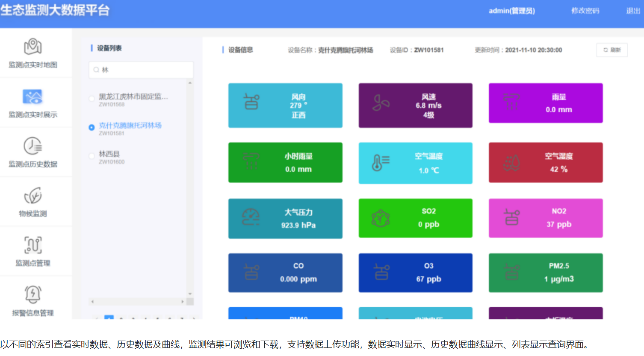Click the sensor icon on NO2 card
The height and width of the screenshot is (356, 644).
511,217
